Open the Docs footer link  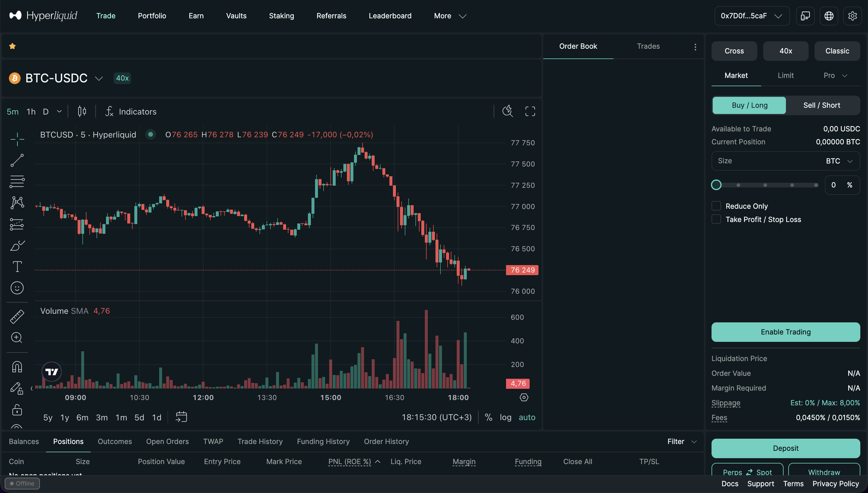tap(730, 484)
